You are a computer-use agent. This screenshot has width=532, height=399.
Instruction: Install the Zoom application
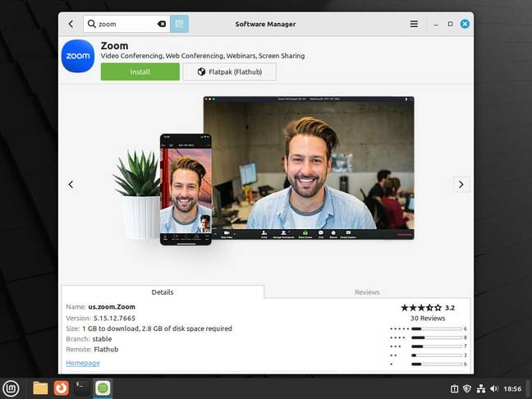click(140, 72)
